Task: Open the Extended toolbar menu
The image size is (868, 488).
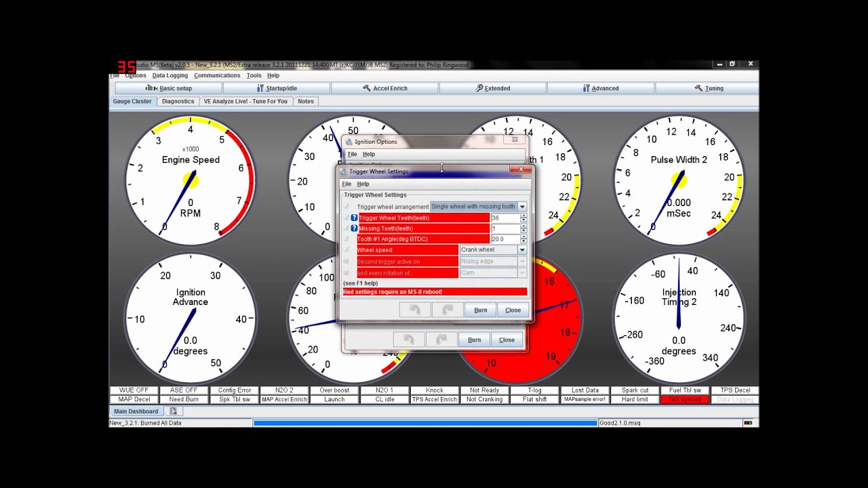Action: pos(493,88)
